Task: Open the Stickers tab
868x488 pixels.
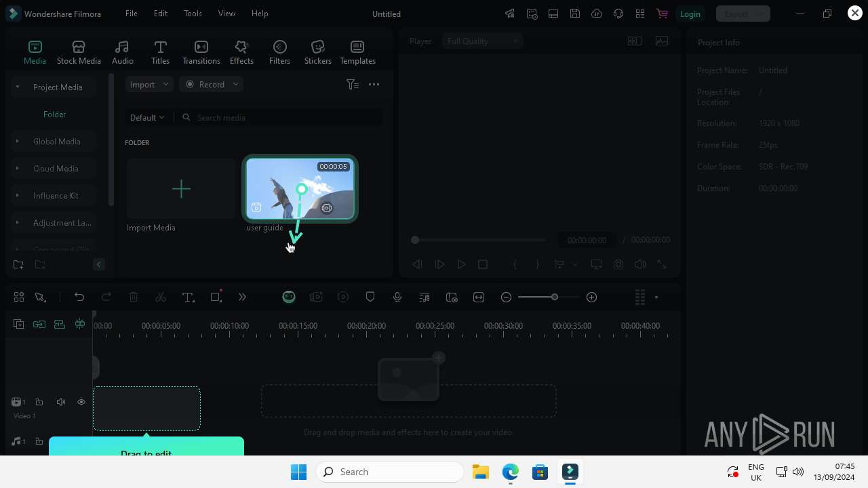Action: [x=317, y=52]
